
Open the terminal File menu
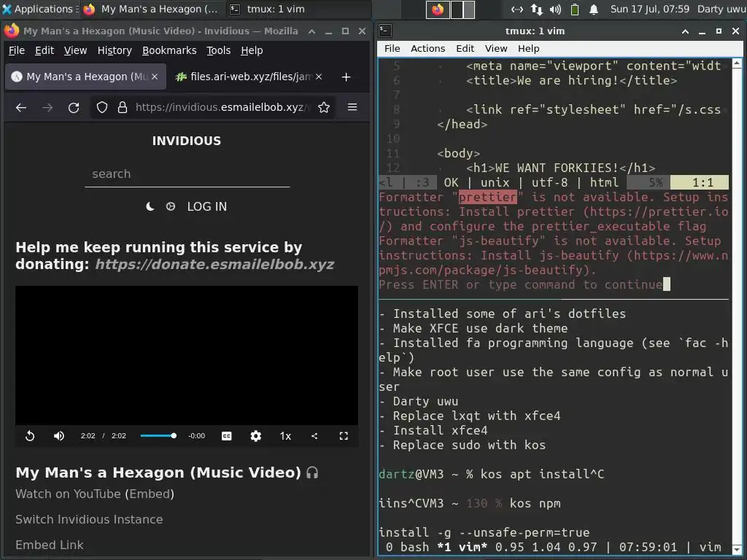392,49
